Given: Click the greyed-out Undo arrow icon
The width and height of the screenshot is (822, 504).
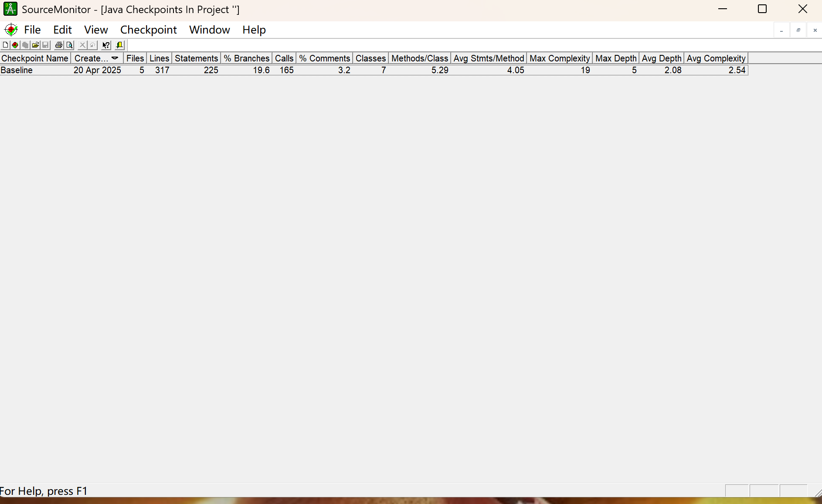Looking at the screenshot, I should pyautogui.click(x=92, y=45).
